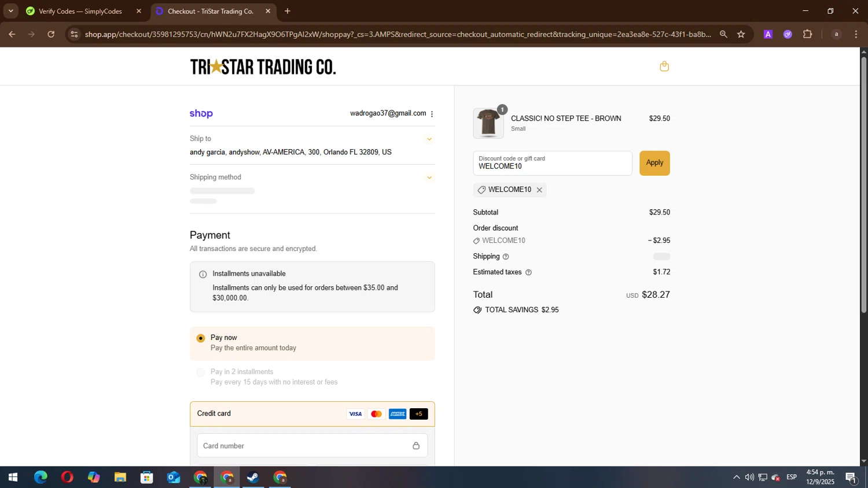Click the estimated taxes help icon

(528, 272)
